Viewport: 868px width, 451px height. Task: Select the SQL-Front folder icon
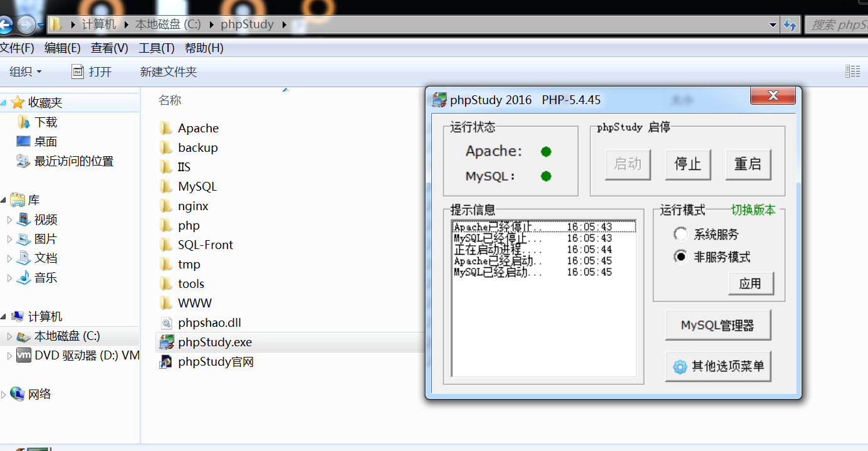tap(166, 245)
